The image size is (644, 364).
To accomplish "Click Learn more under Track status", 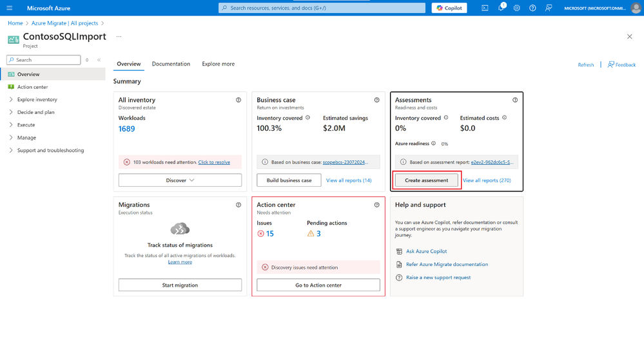I will click(180, 262).
